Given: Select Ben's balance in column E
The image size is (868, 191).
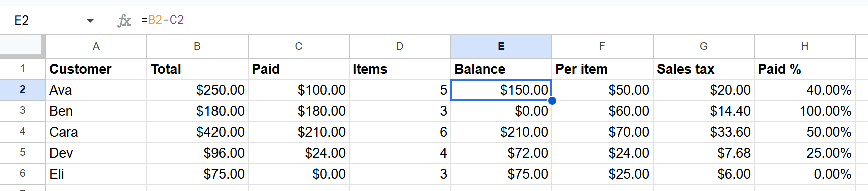Looking at the screenshot, I should click(x=501, y=111).
